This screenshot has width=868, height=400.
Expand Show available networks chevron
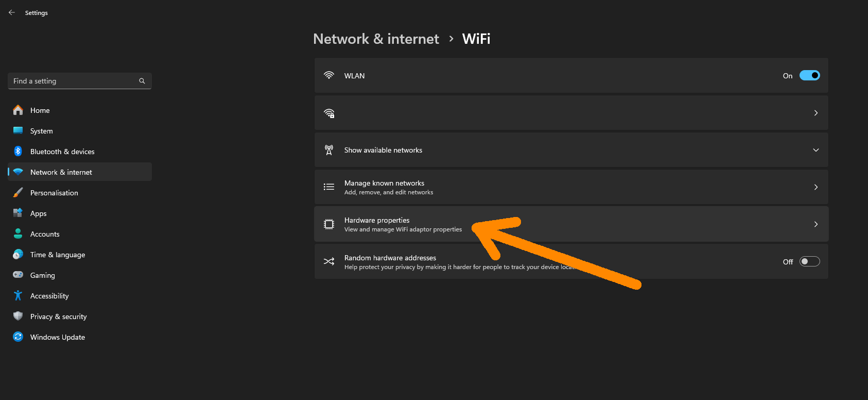pos(815,150)
